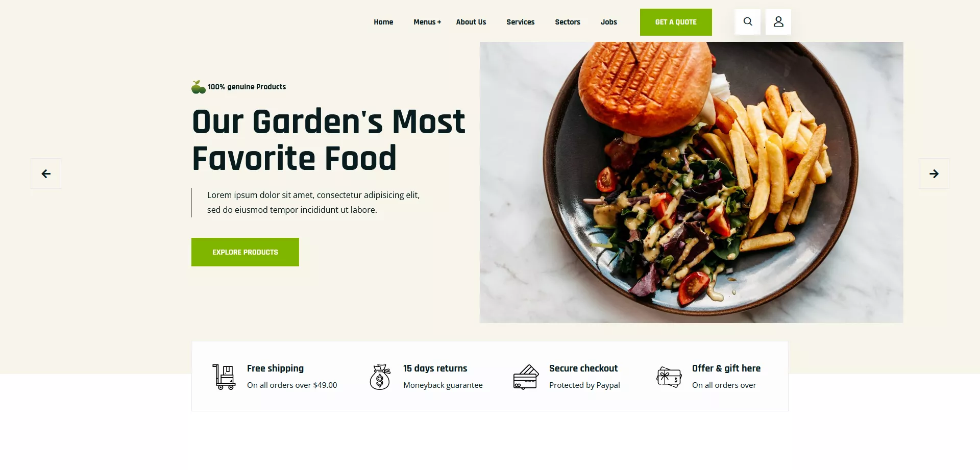This screenshot has height=470, width=980.
Task: Open the search magnifier icon
Action: point(748,22)
